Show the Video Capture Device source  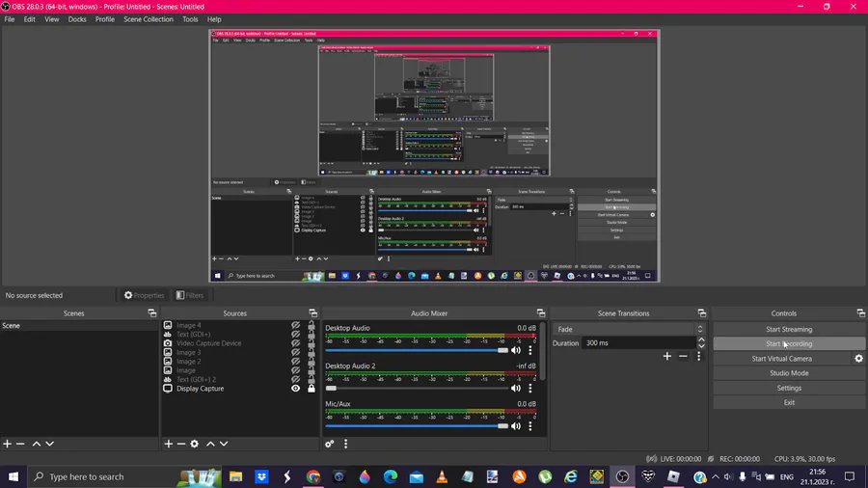click(296, 343)
